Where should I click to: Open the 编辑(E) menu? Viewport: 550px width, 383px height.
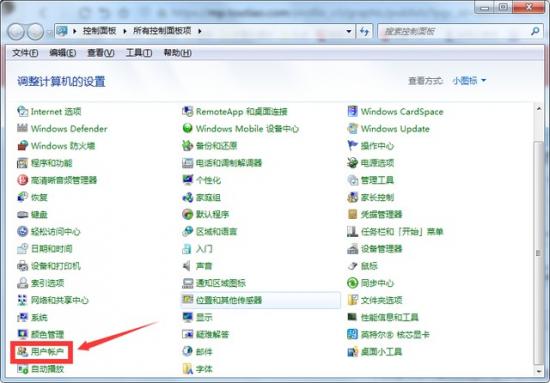(62, 53)
